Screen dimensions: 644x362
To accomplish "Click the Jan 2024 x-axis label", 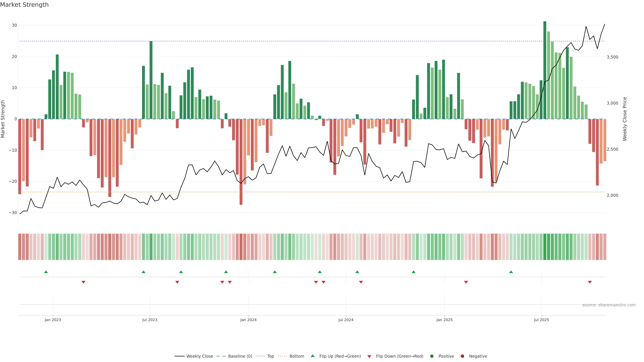I will click(x=248, y=320).
